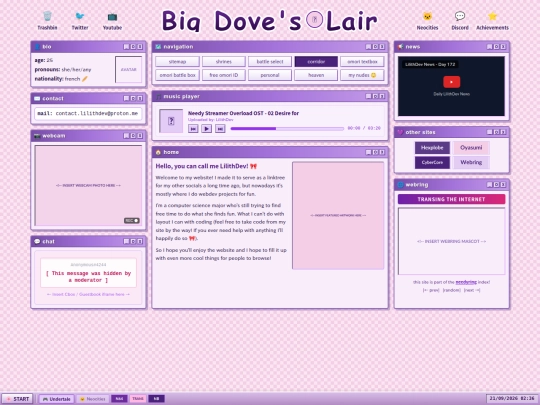
Task: Skip to the next track
Action: click(x=220, y=128)
